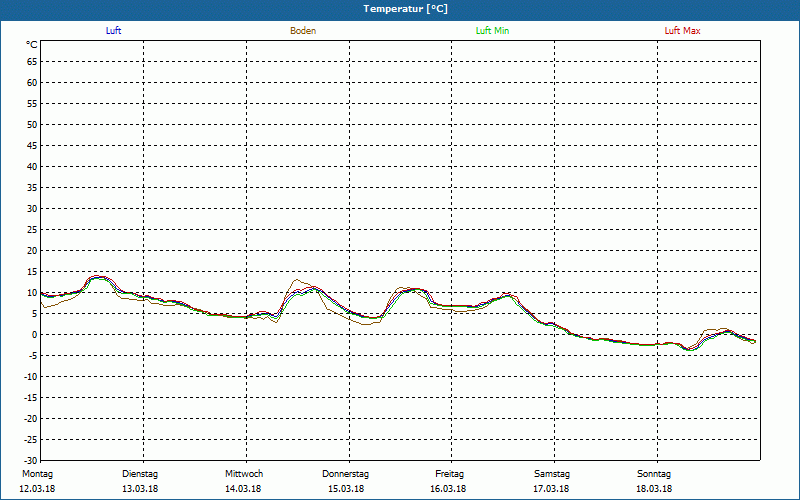Click the Boden legend label
The height and width of the screenshot is (500, 800).
[303, 31]
